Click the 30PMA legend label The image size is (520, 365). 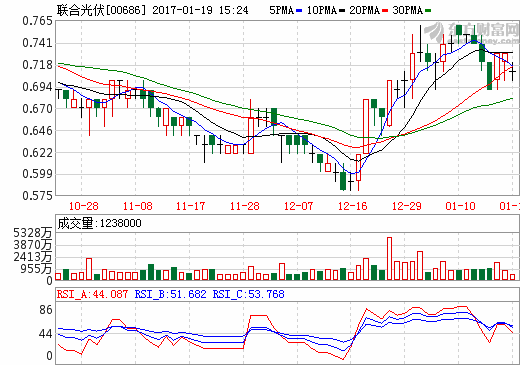pyautogui.click(x=407, y=10)
